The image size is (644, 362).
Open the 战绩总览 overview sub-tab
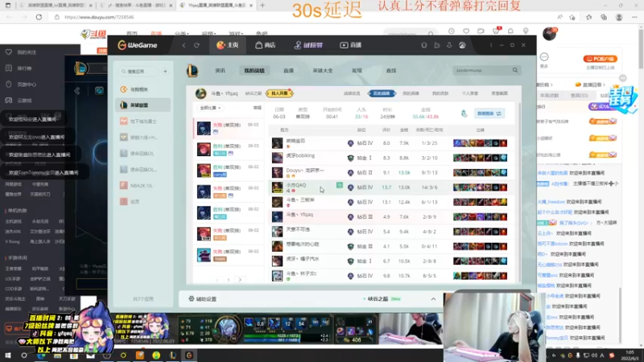click(x=352, y=93)
